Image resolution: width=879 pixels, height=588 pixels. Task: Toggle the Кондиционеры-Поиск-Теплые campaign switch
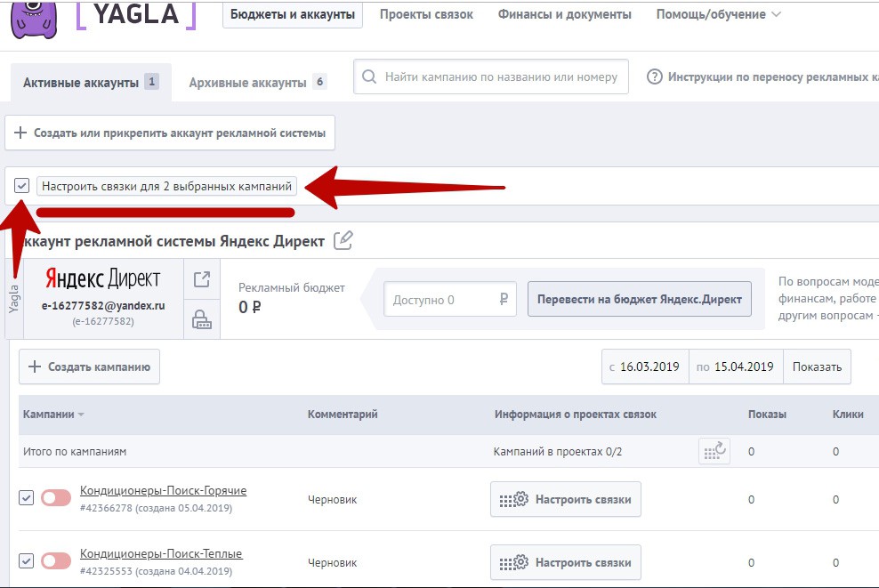tap(56, 560)
